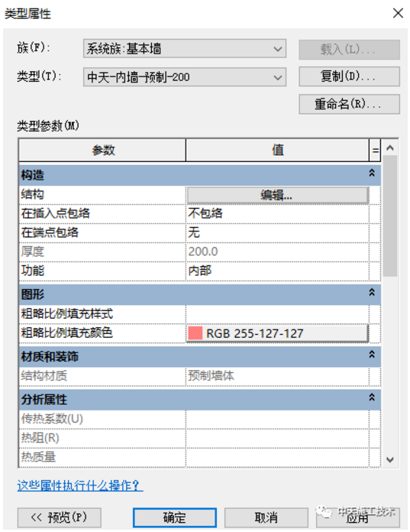The image size is (410, 532).
Task: Collapse the 材质和装饰 section chevron
Action: pyautogui.click(x=372, y=355)
